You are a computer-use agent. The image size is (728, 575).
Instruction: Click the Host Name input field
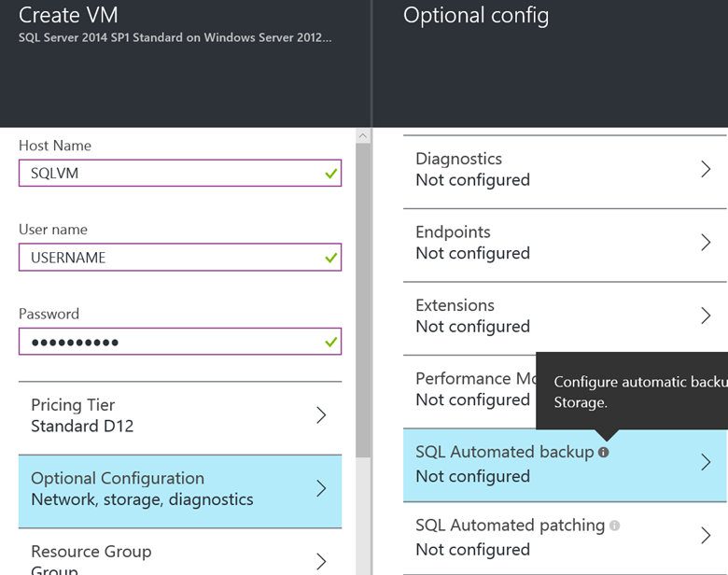point(180,174)
